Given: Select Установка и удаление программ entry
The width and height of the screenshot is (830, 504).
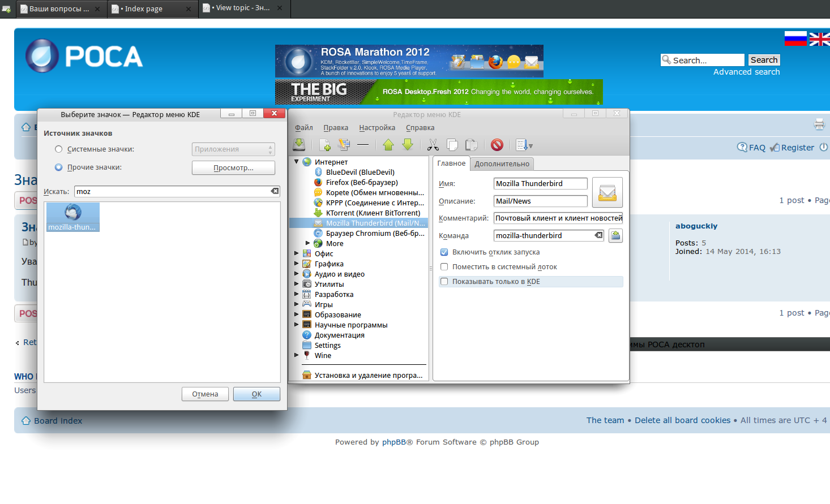Looking at the screenshot, I should point(362,375).
